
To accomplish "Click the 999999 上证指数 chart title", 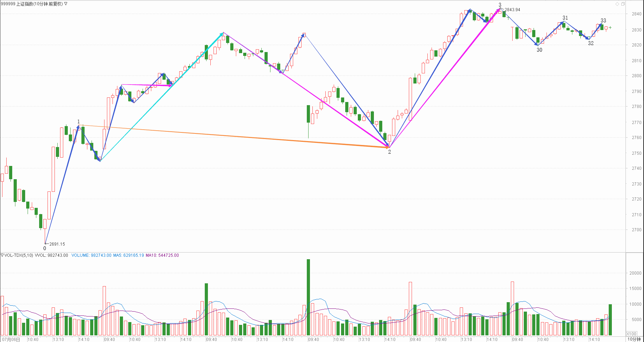I will click(31, 4).
